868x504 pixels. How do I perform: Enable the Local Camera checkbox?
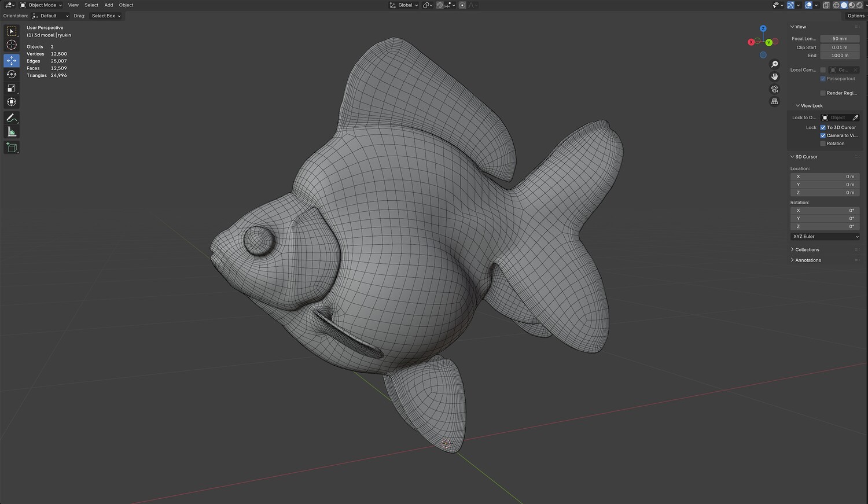click(x=823, y=70)
